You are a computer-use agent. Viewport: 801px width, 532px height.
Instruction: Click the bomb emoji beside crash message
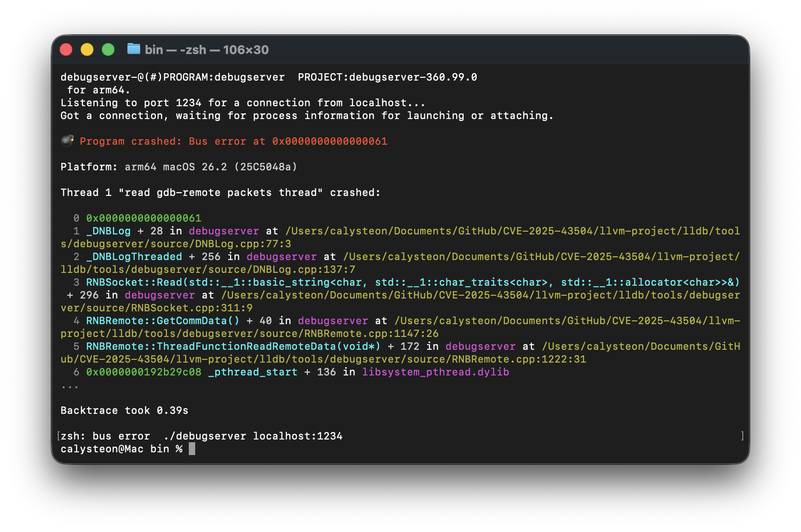tap(67, 141)
